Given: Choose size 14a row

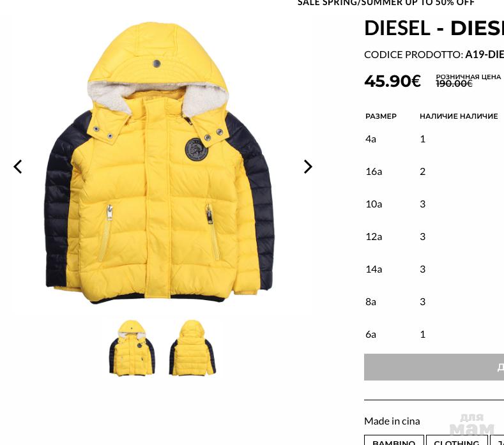Looking at the screenshot, I should [434, 269].
